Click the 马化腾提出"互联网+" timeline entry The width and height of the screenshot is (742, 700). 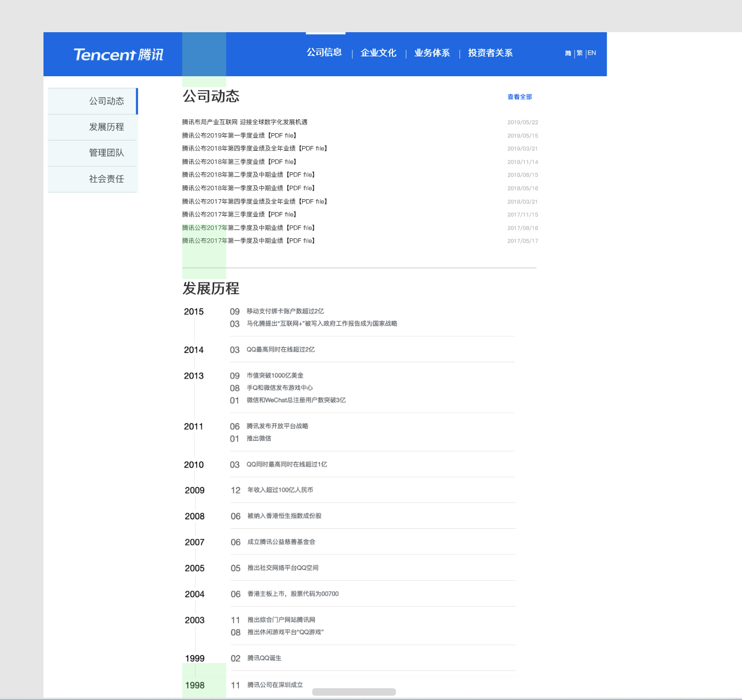coord(322,324)
